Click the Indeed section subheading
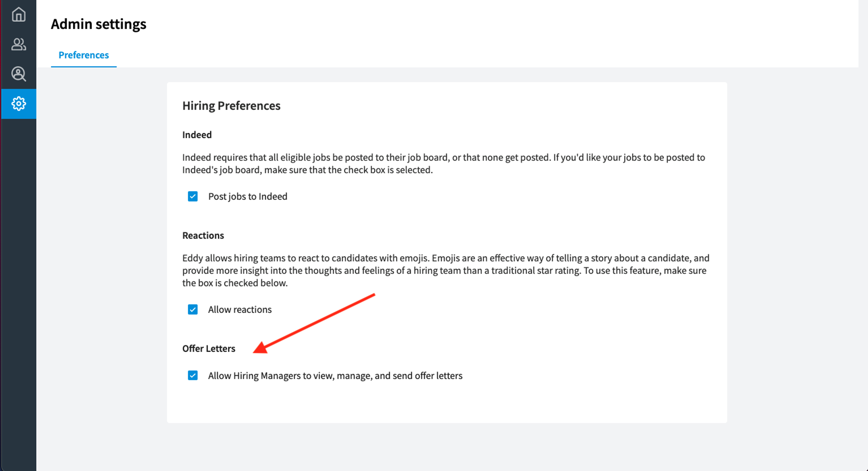 pyautogui.click(x=197, y=135)
